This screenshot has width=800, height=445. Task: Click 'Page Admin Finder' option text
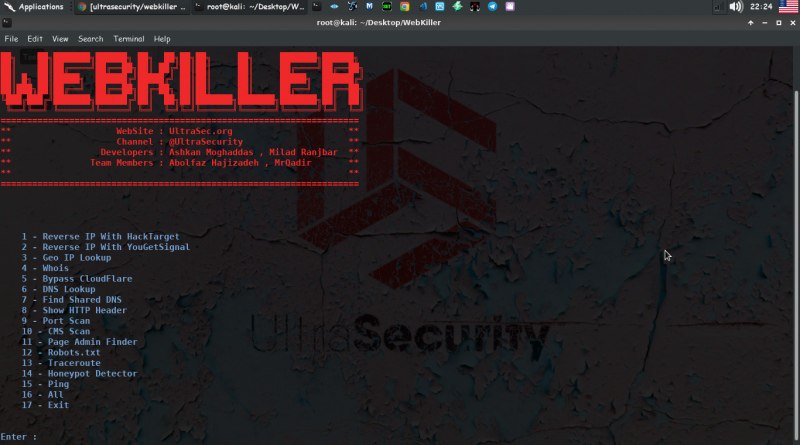(92, 342)
